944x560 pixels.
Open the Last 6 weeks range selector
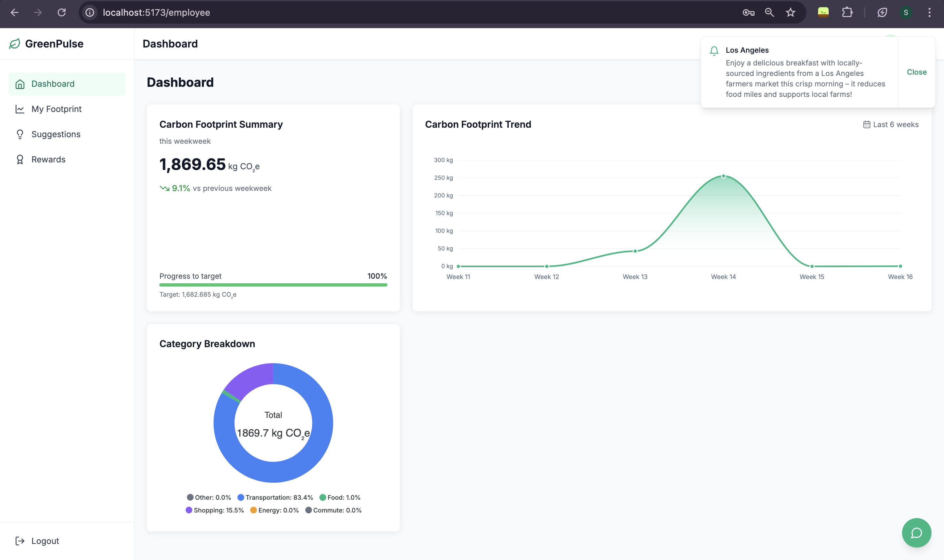pos(890,124)
